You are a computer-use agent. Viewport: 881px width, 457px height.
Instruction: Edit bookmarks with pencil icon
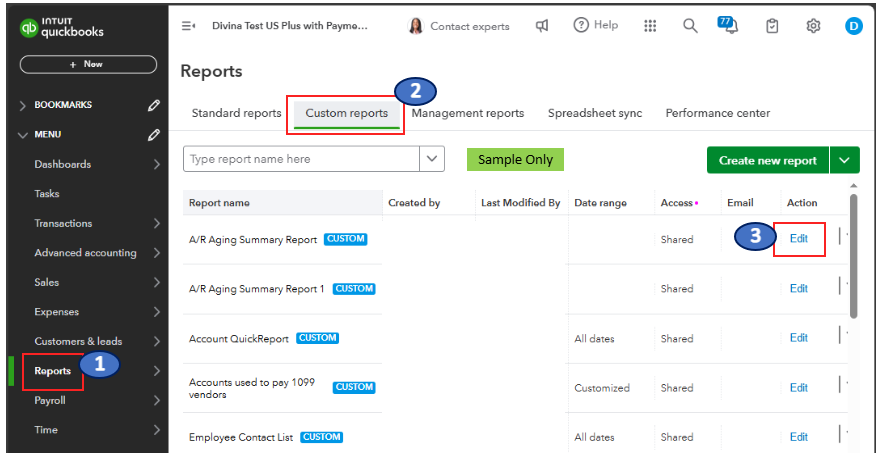(x=153, y=104)
